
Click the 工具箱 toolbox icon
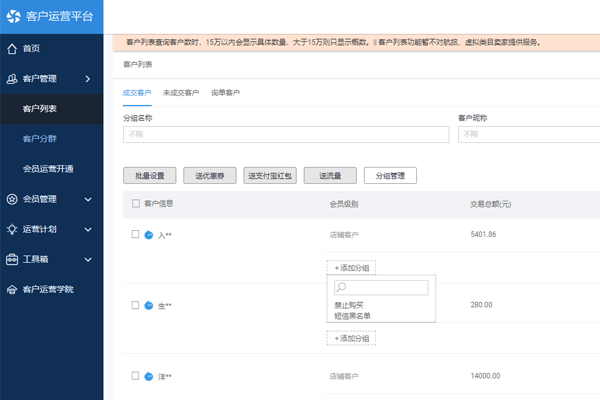[11, 259]
